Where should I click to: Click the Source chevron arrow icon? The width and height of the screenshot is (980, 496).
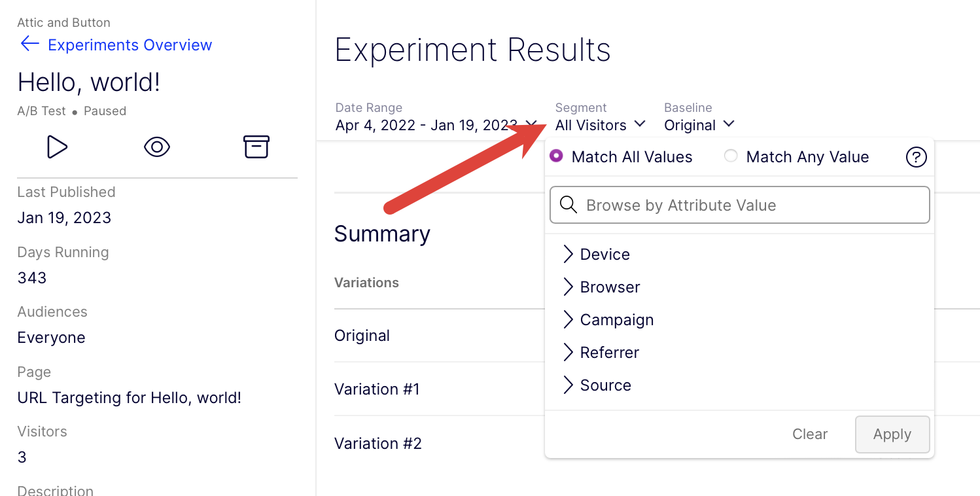567,385
